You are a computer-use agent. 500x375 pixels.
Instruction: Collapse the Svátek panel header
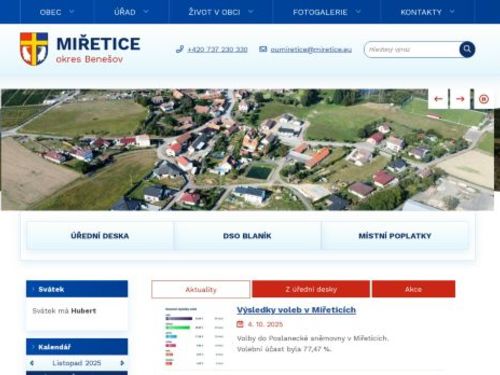[77, 289]
